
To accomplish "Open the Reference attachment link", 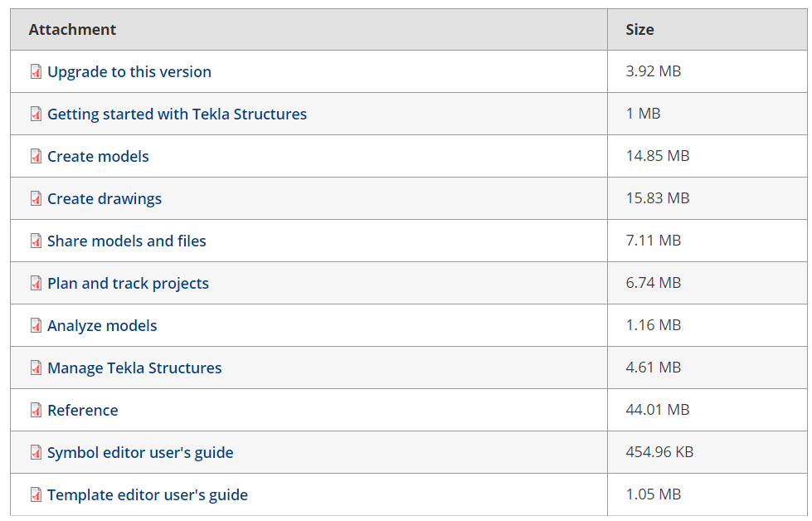I will (x=83, y=410).
